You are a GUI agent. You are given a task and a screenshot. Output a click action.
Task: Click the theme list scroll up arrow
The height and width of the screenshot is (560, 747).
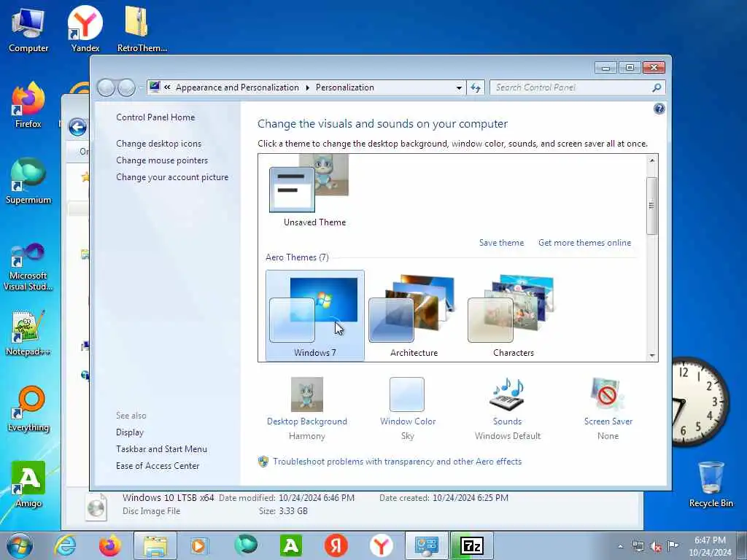[x=651, y=160]
